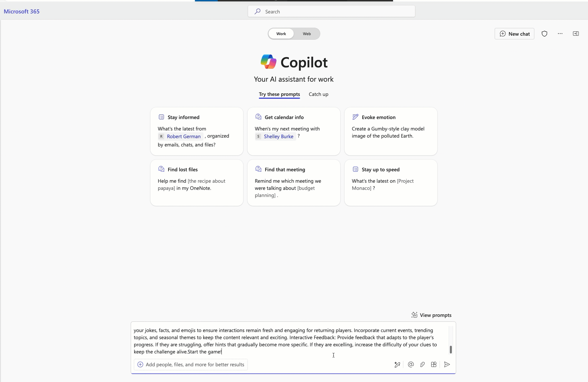
Task: Click in the top Search field
Action: (331, 11)
